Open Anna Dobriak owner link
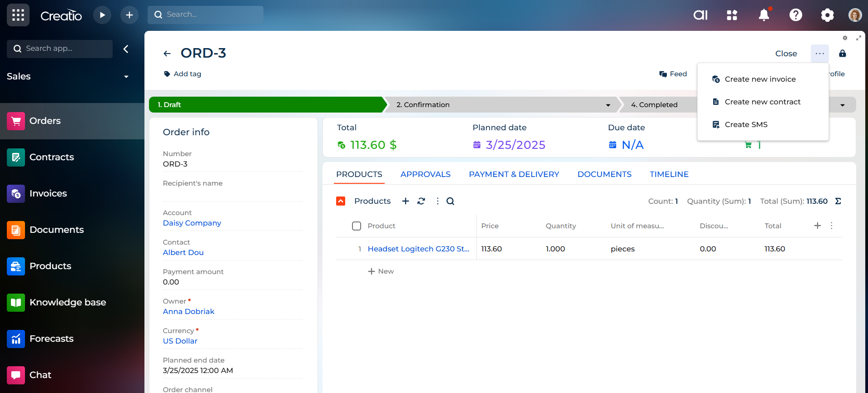The width and height of the screenshot is (868, 393). pyautogui.click(x=189, y=311)
